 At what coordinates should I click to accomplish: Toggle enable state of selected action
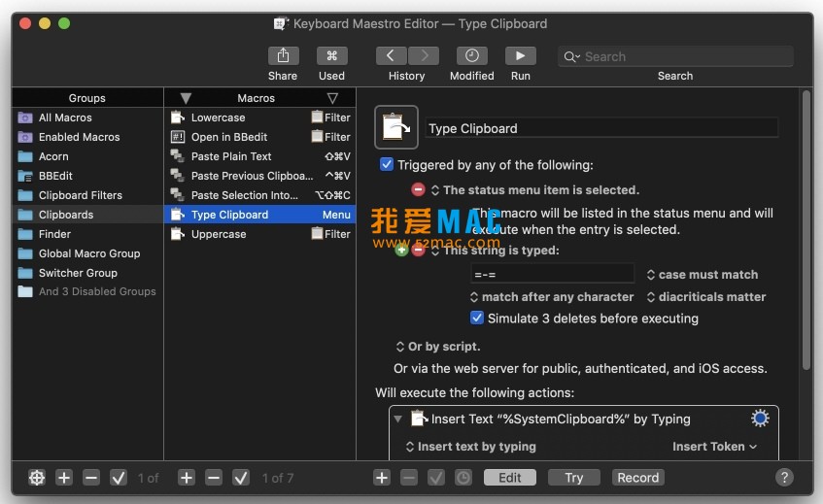pyautogui.click(x=436, y=477)
